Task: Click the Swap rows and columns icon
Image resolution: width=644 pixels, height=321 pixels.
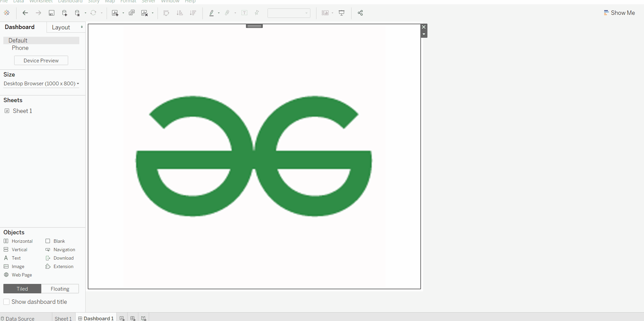Action: (166, 13)
